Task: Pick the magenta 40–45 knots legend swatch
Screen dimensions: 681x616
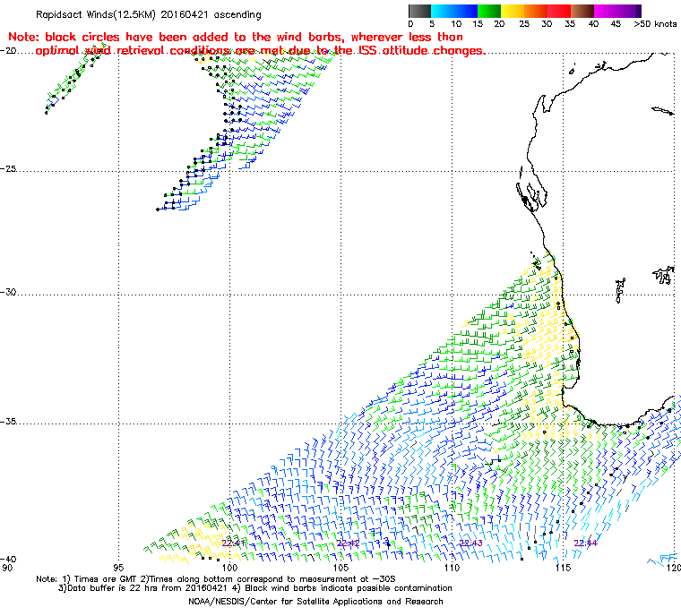Action: (606, 11)
